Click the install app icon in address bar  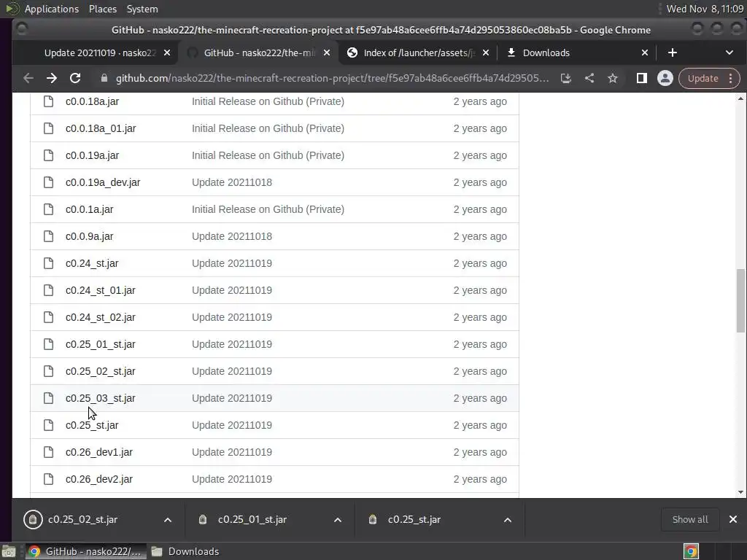pos(565,78)
